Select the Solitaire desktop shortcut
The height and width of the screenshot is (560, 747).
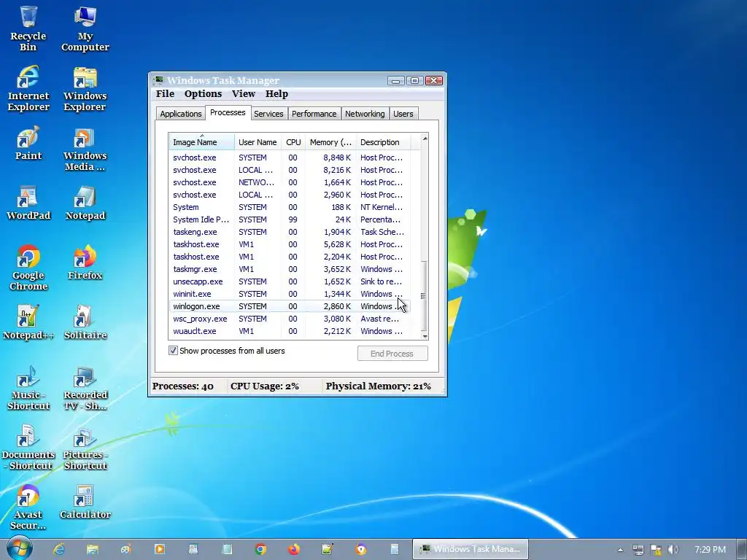(85, 322)
